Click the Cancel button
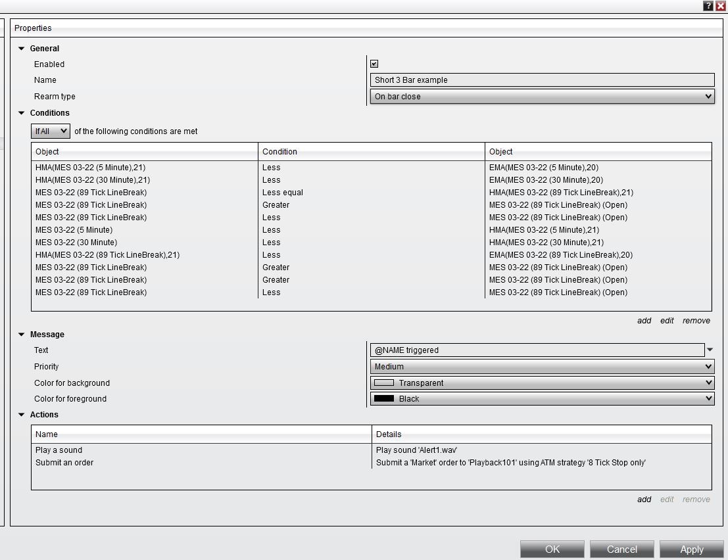 point(621,549)
